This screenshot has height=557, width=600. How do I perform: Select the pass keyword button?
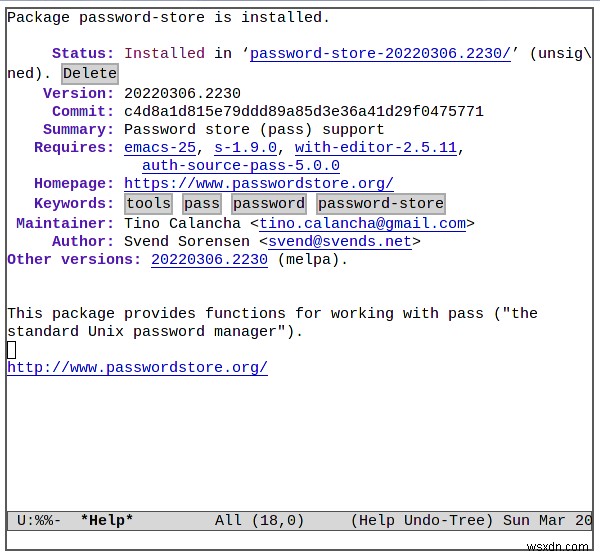pos(202,204)
